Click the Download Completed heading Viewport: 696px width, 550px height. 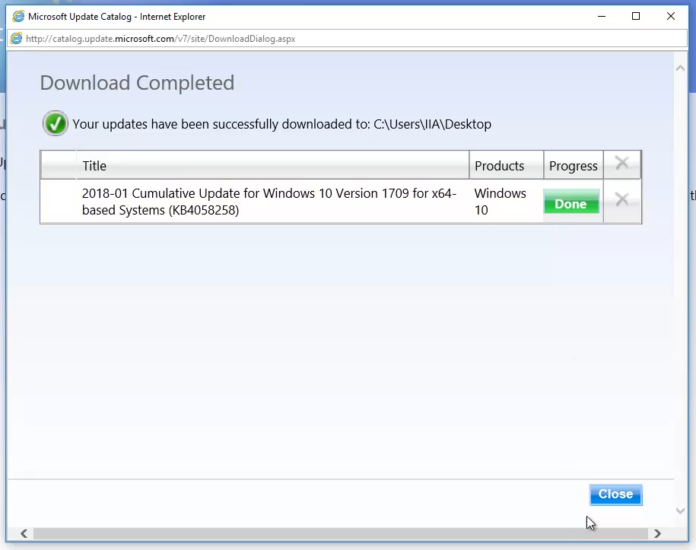pyautogui.click(x=137, y=83)
